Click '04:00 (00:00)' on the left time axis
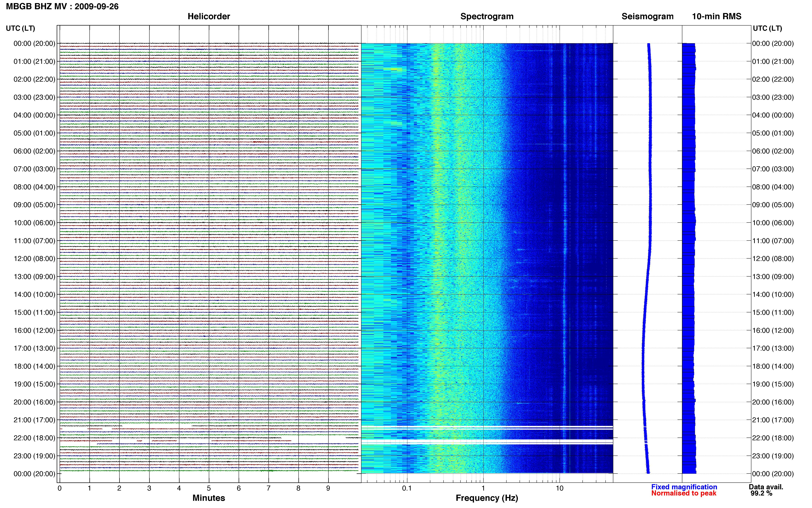The image size is (812, 508). (x=34, y=115)
